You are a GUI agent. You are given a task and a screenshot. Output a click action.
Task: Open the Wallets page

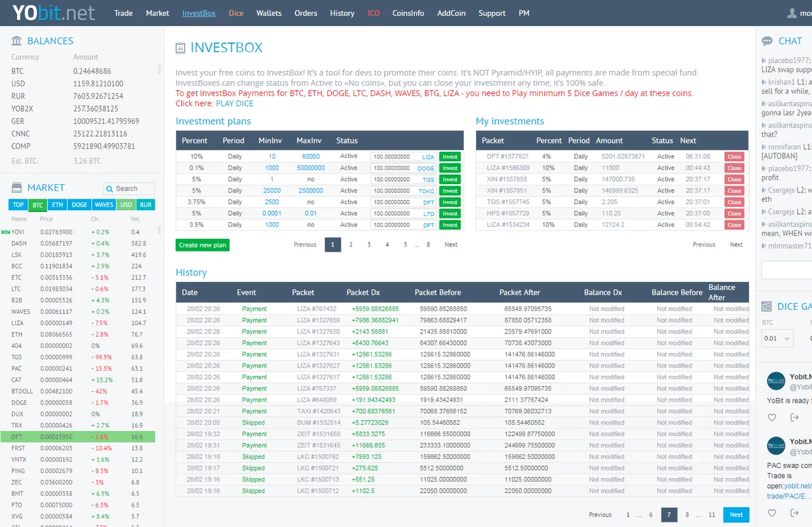(269, 13)
